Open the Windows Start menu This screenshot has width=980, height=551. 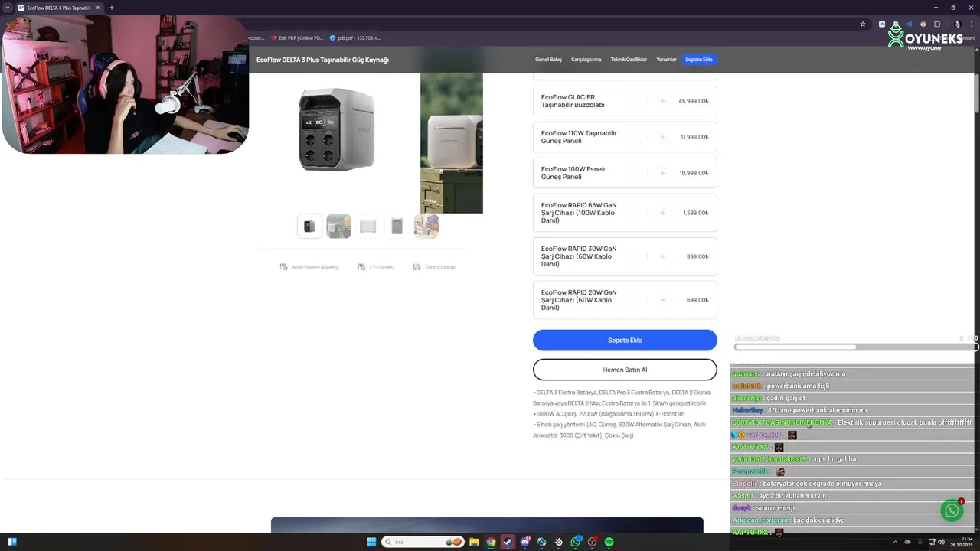pyautogui.click(x=371, y=542)
